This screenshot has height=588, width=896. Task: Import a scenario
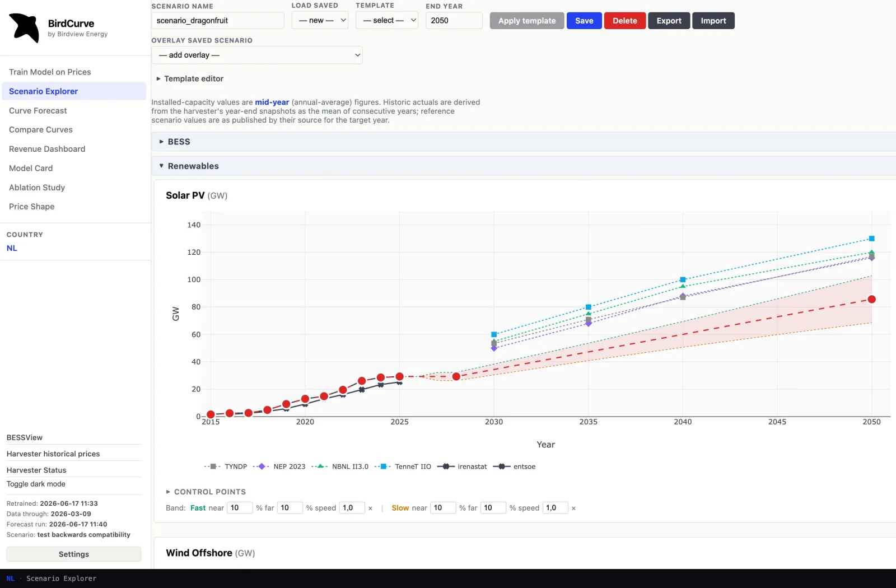[713, 21]
